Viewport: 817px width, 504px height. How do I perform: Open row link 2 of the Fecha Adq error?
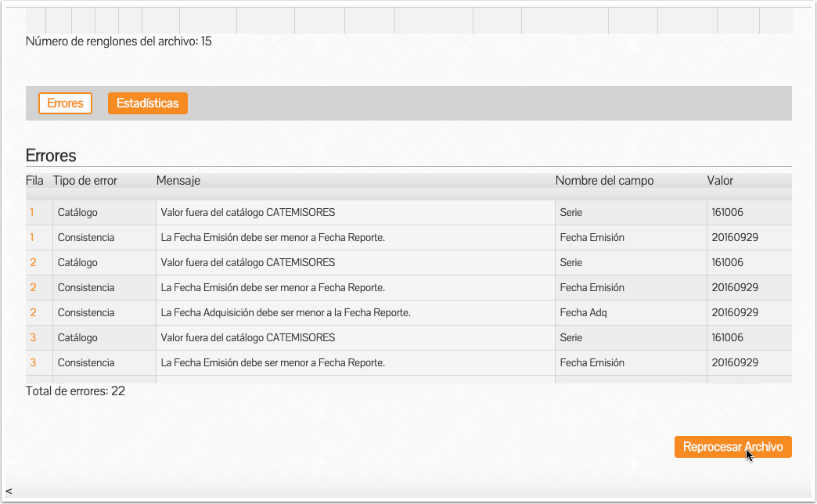[x=33, y=312]
